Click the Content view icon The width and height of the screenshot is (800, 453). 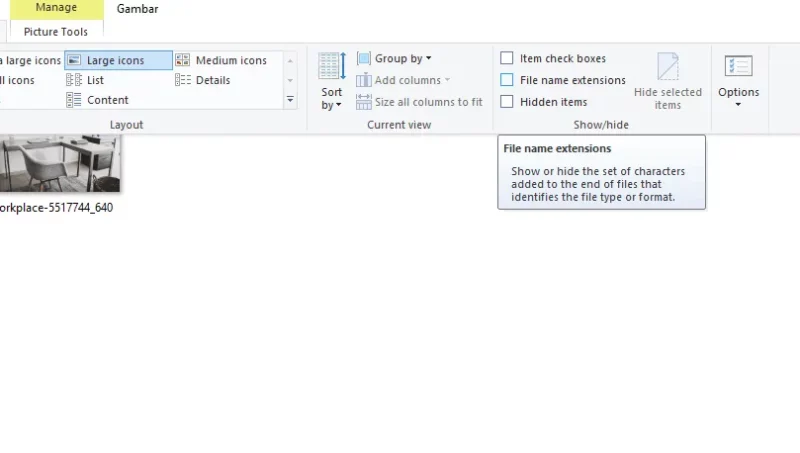(74, 100)
